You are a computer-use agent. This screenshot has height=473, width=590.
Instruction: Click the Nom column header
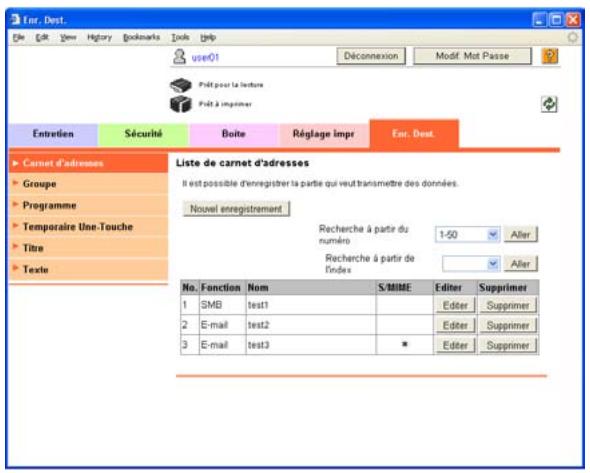[311, 288]
